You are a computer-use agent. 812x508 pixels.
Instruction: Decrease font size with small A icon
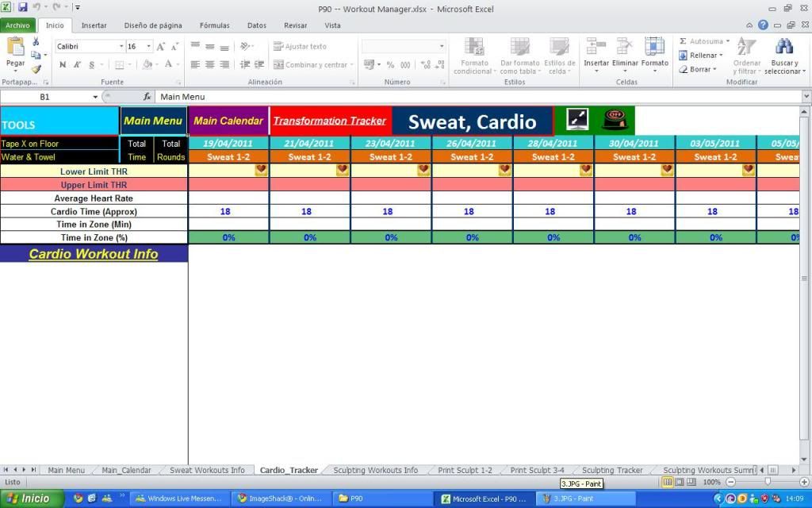[x=174, y=47]
